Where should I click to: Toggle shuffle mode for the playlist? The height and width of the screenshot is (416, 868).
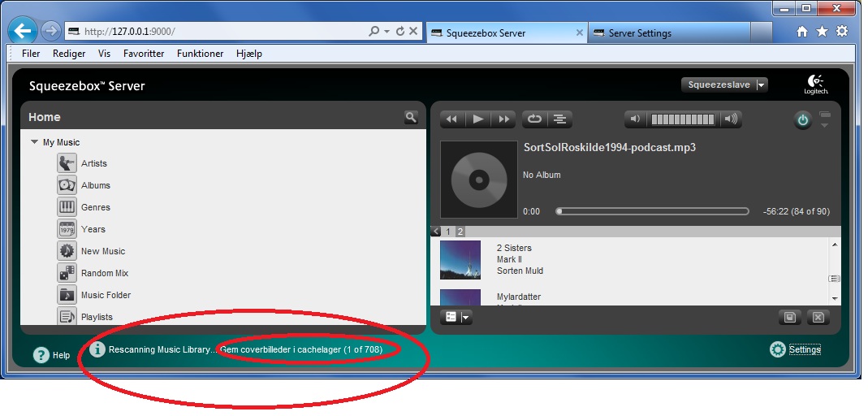pos(559,119)
